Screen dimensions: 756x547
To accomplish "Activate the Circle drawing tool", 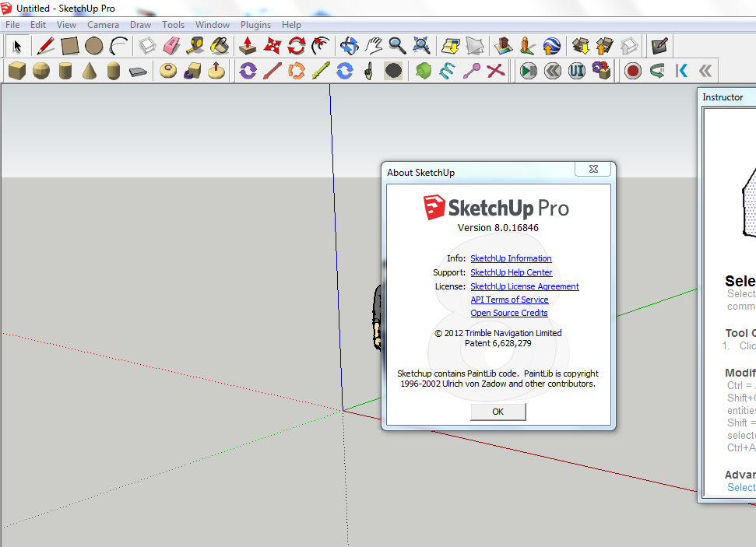I will pos(93,46).
